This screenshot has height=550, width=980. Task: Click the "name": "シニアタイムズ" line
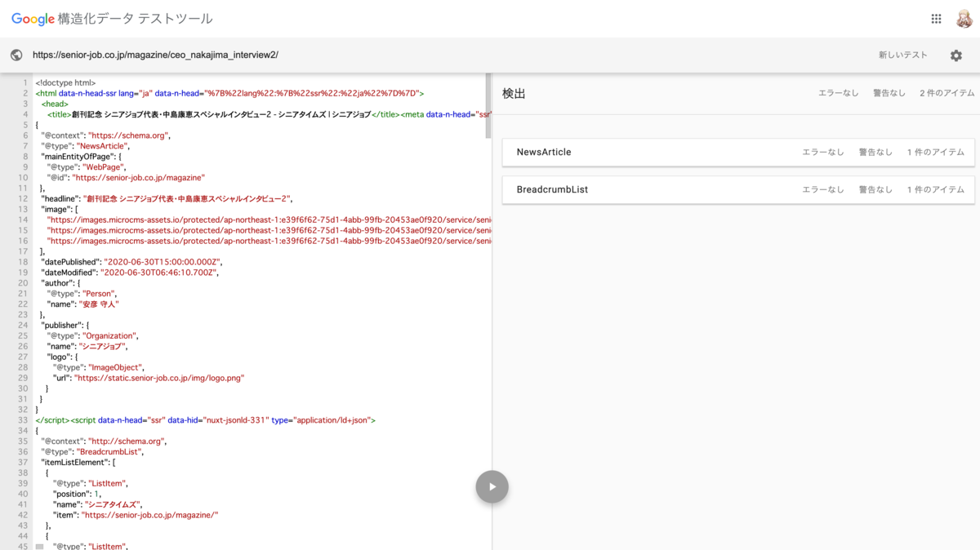(x=97, y=504)
